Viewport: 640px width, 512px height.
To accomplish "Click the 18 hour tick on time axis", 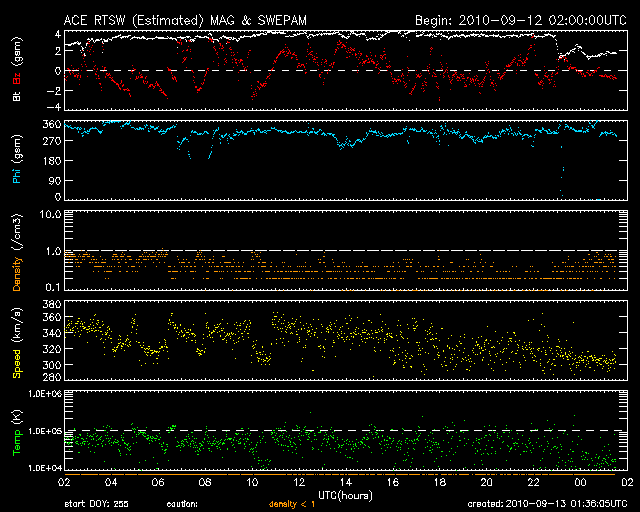I will click(440, 482).
